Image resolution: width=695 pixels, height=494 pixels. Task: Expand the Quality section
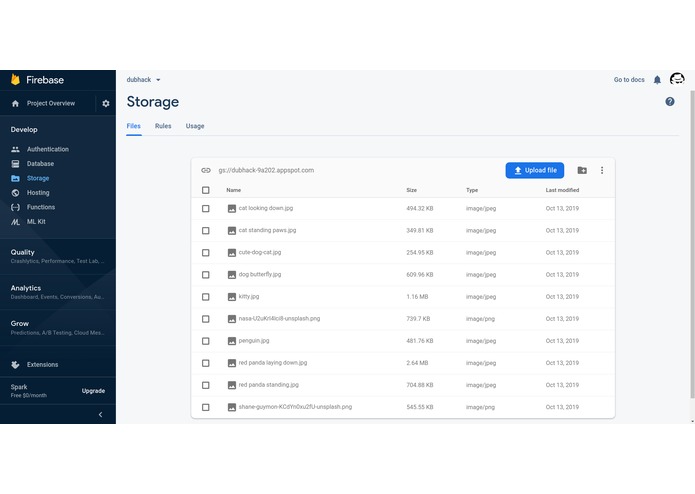coord(58,256)
